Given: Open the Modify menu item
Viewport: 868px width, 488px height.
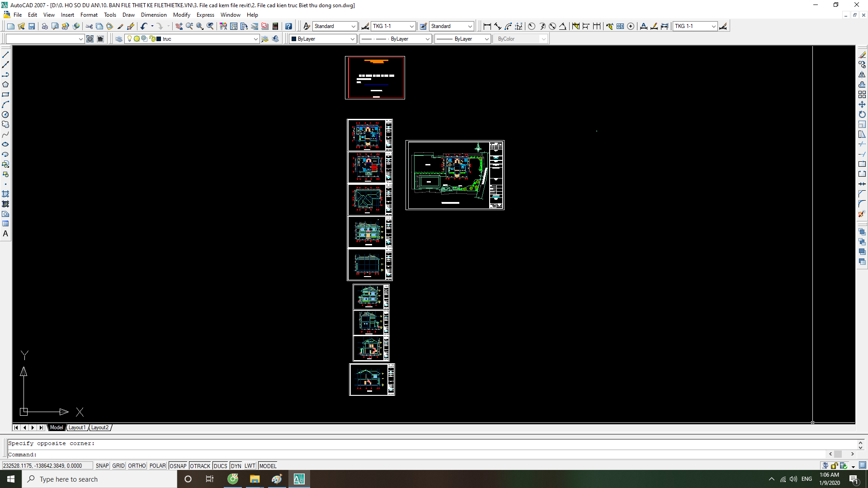Looking at the screenshot, I should pos(182,15).
